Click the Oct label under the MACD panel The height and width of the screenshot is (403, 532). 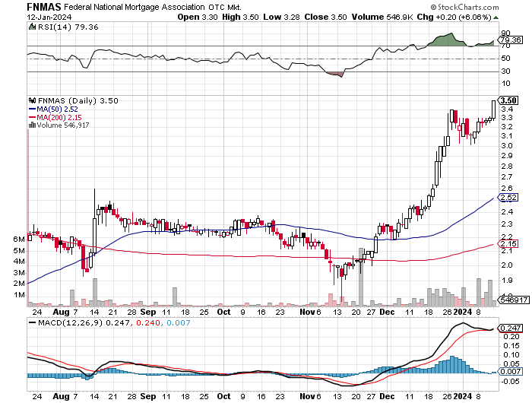pyautogui.click(x=223, y=396)
